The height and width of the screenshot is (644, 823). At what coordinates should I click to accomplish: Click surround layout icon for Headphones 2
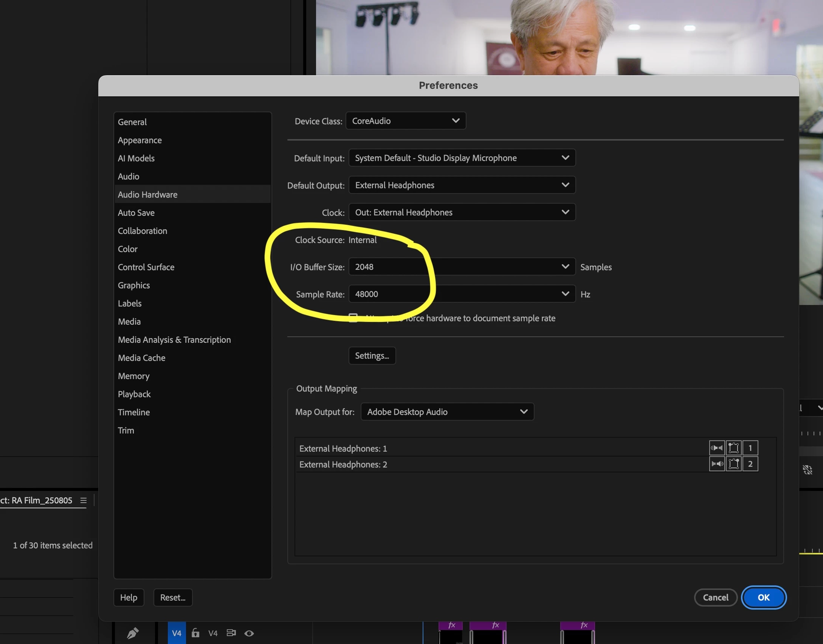coord(733,464)
